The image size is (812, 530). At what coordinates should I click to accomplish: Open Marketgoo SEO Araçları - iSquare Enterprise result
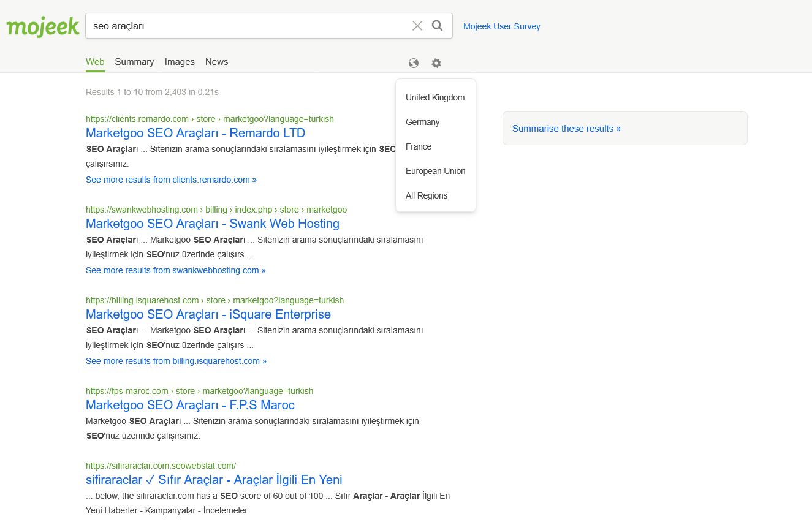pyautogui.click(x=208, y=314)
